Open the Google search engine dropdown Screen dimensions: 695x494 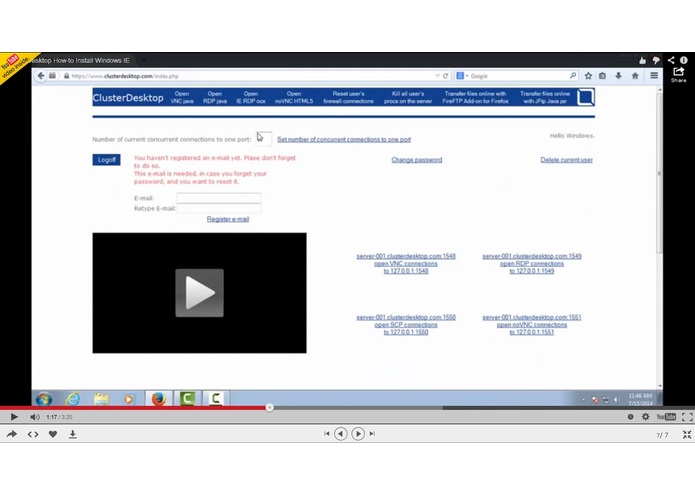coord(462,76)
